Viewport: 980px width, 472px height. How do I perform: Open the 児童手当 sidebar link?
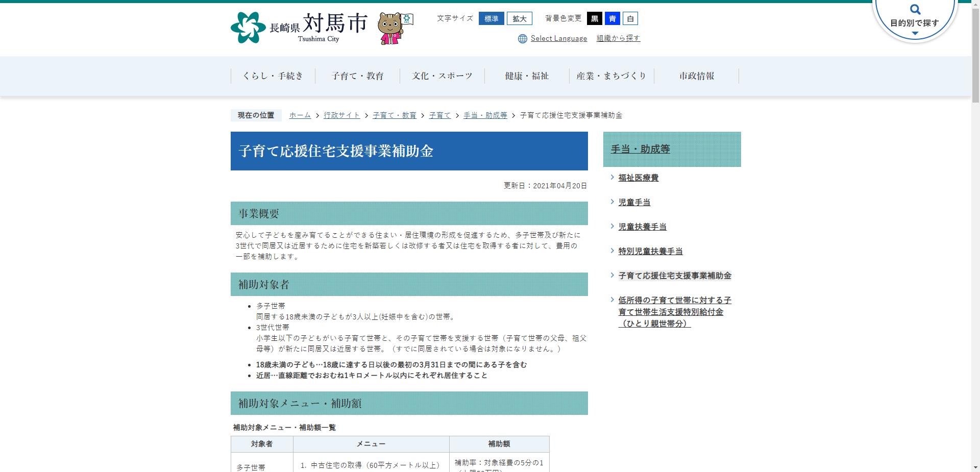(x=634, y=202)
